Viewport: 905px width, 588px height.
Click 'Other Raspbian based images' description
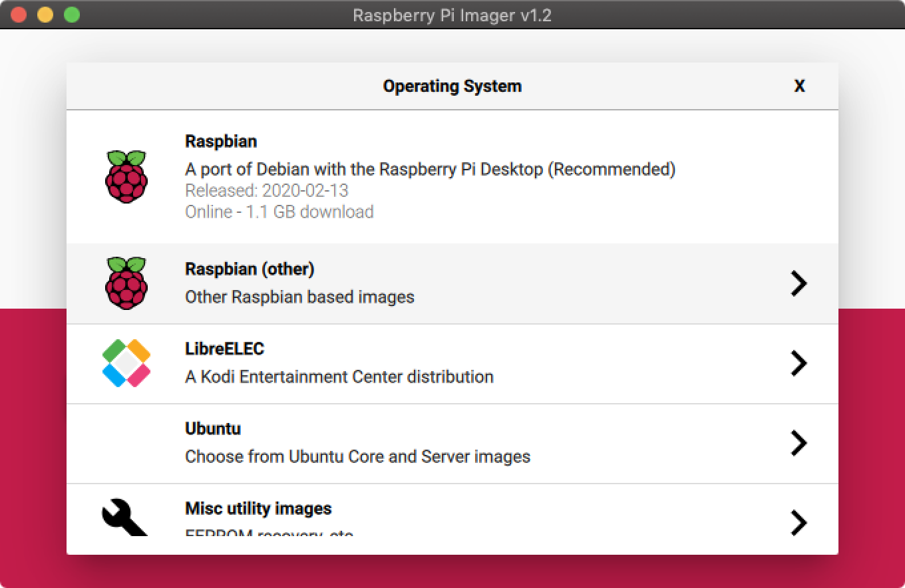[x=299, y=297]
